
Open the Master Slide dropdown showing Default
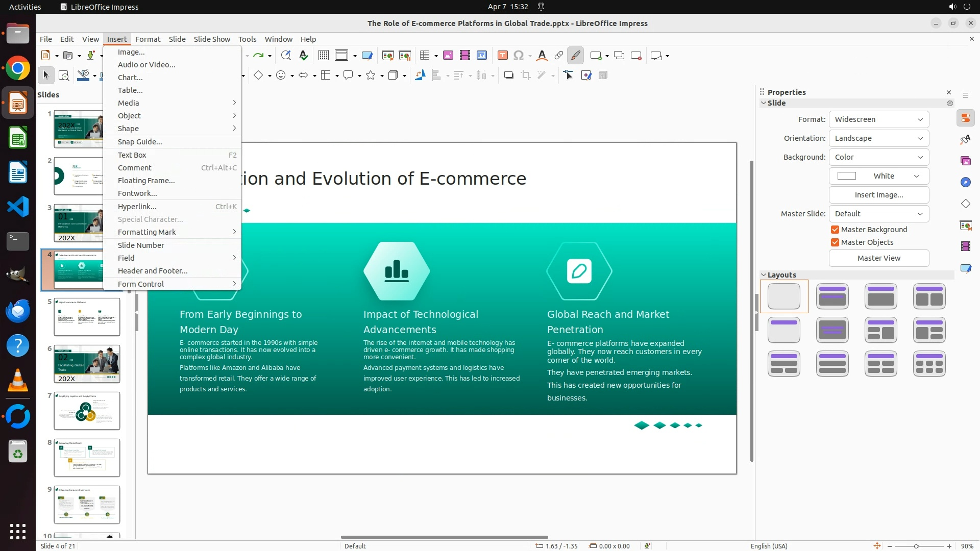tap(878, 214)
